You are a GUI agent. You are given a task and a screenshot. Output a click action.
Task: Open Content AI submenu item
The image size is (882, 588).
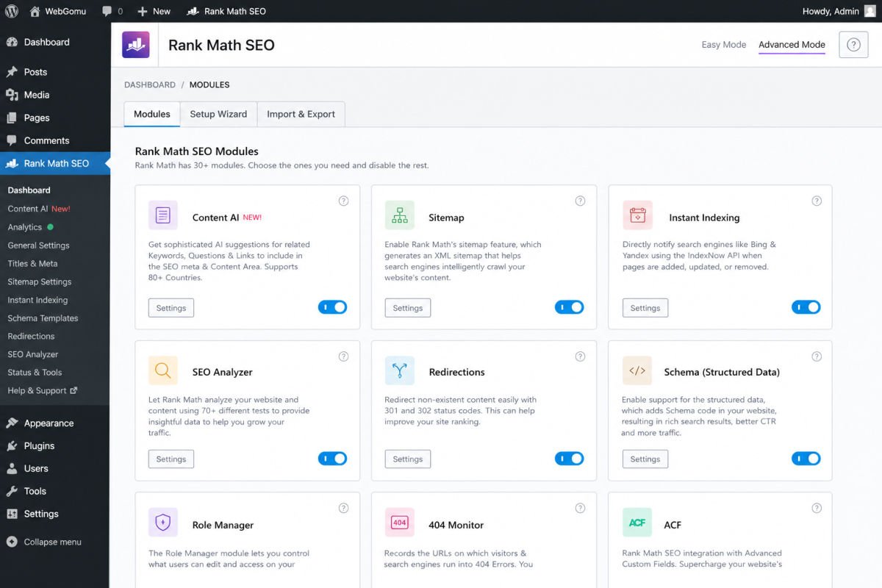(x=39, y=209)
